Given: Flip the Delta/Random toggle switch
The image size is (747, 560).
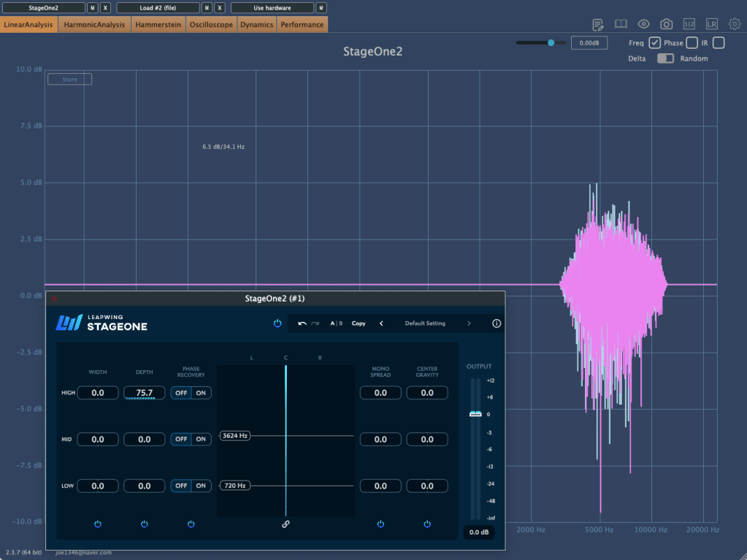Looking at the screenshot, I should (x=665, y=58).
